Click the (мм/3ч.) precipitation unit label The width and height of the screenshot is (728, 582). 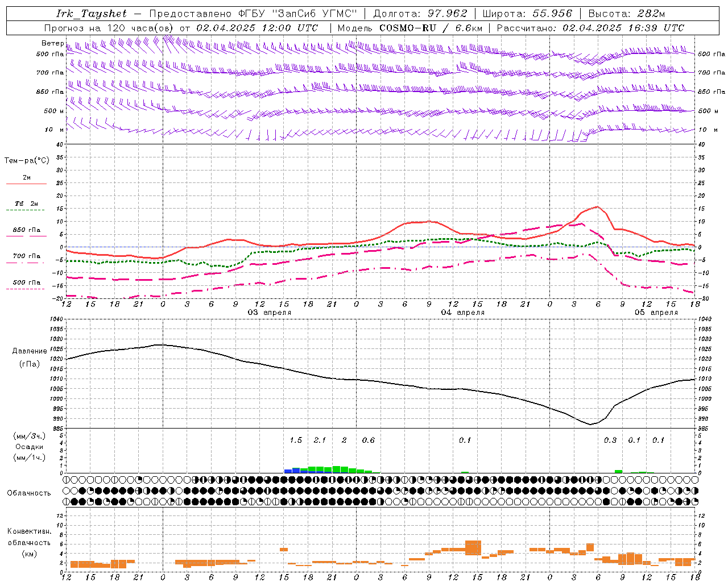coord(30,436)
